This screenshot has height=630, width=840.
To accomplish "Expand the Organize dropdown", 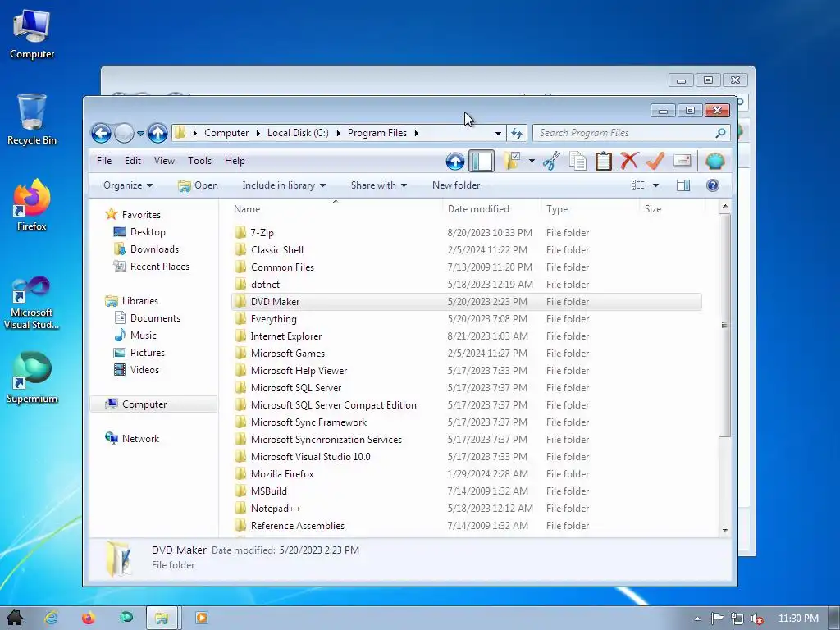I will (x=128, y=185).
